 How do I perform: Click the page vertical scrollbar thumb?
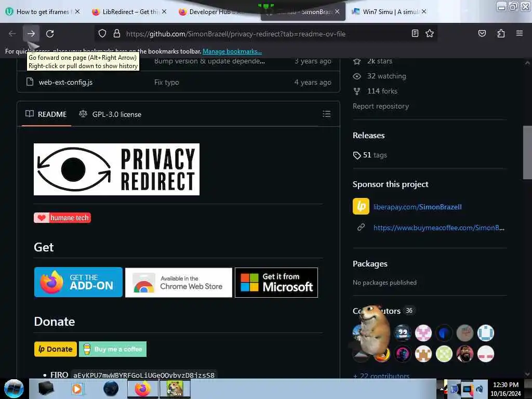(x=527, y=153)
